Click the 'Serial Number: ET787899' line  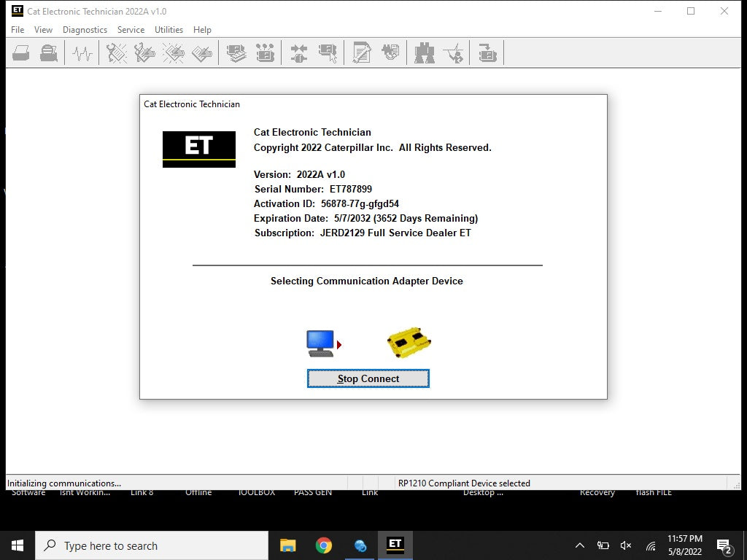tap(313, 189)
